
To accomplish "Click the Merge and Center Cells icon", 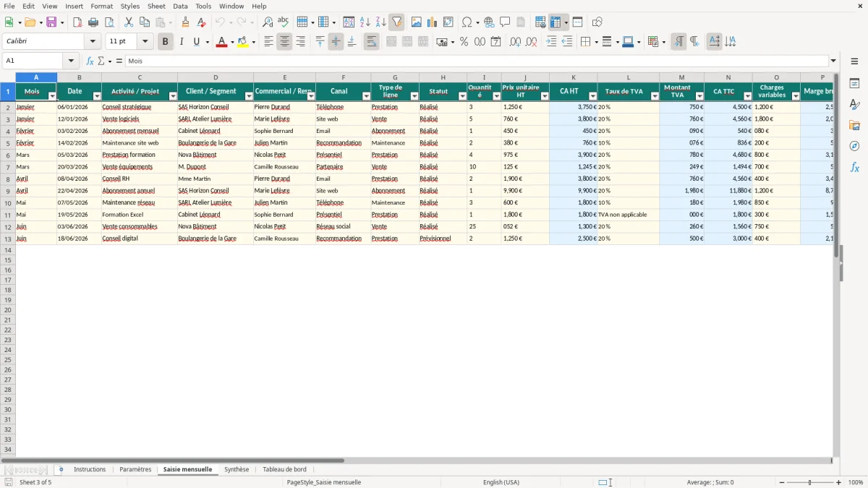I will pos(391,42).
